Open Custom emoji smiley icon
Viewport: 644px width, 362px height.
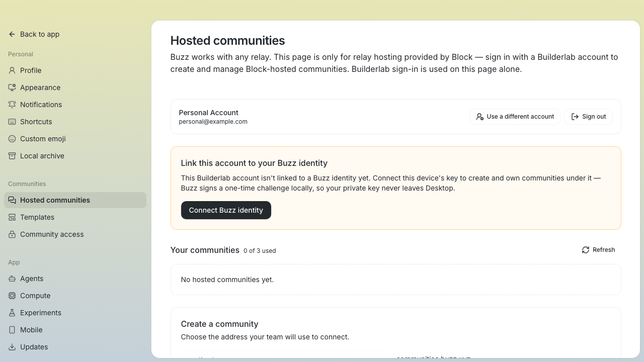tap(12, 139)
